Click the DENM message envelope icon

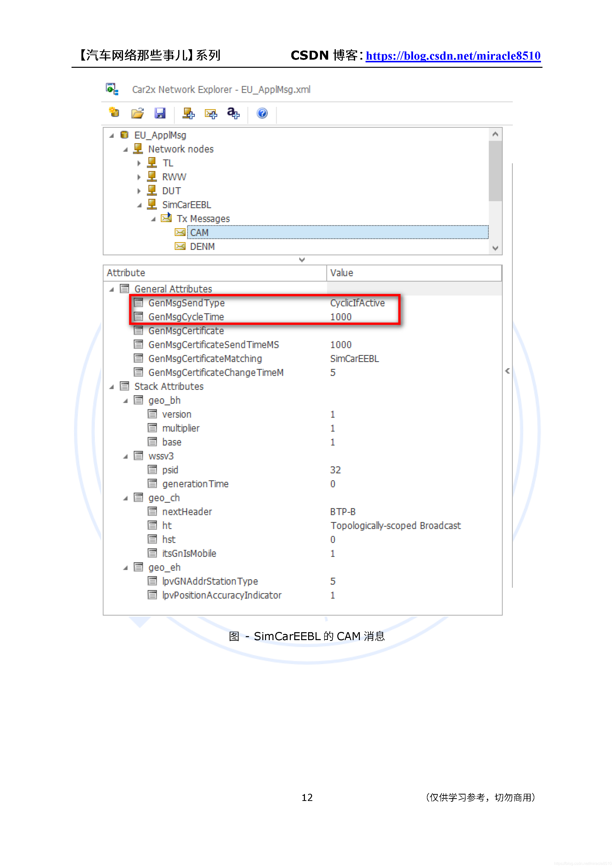pos(180,246)
